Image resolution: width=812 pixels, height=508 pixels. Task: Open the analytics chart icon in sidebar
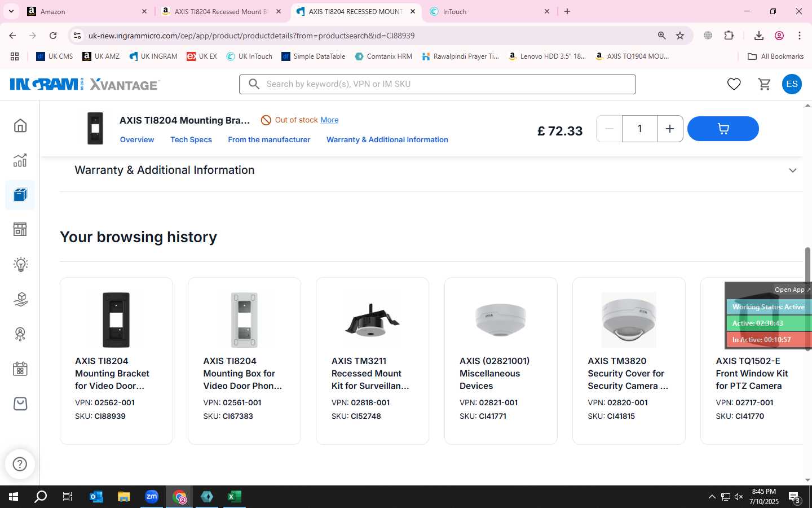point(20,160)
